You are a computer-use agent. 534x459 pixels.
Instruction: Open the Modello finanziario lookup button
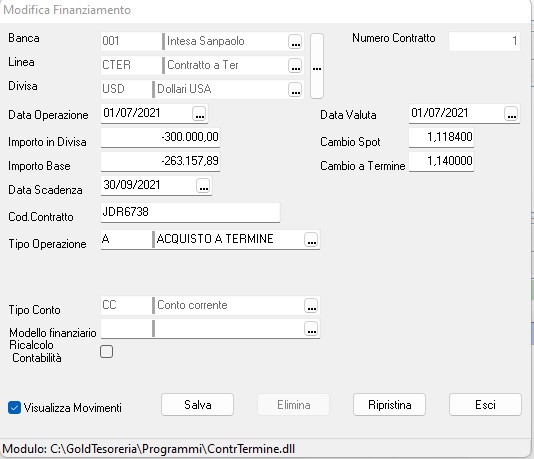pos(311,329)
